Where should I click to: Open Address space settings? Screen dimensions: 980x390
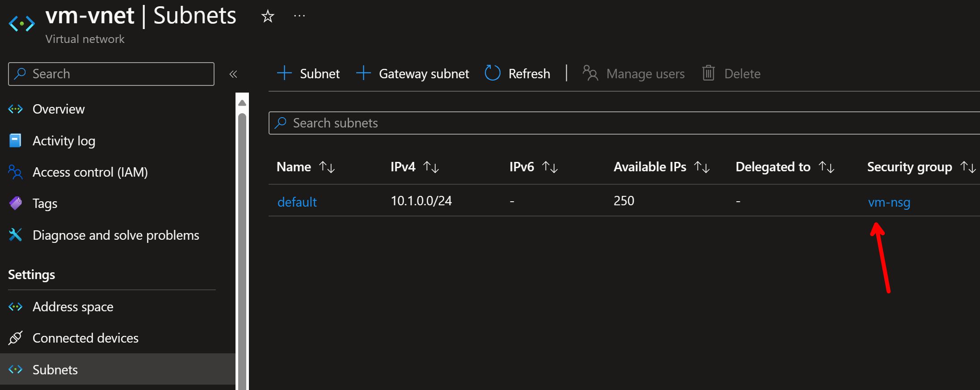click(x=73, y=307)
